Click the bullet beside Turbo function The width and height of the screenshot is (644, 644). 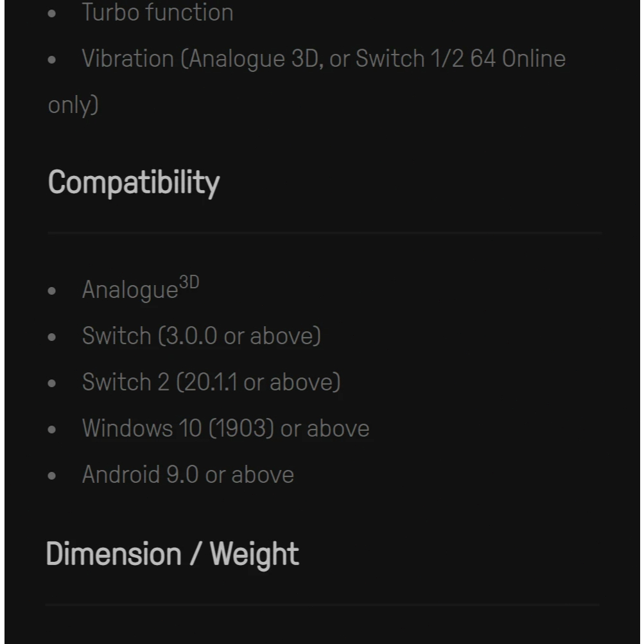tap(52, 14)
